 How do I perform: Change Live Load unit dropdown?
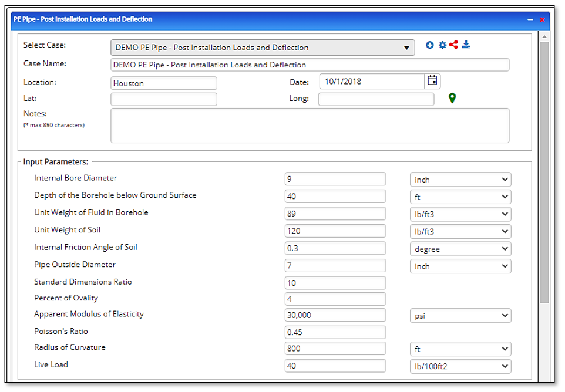point(460,366)
